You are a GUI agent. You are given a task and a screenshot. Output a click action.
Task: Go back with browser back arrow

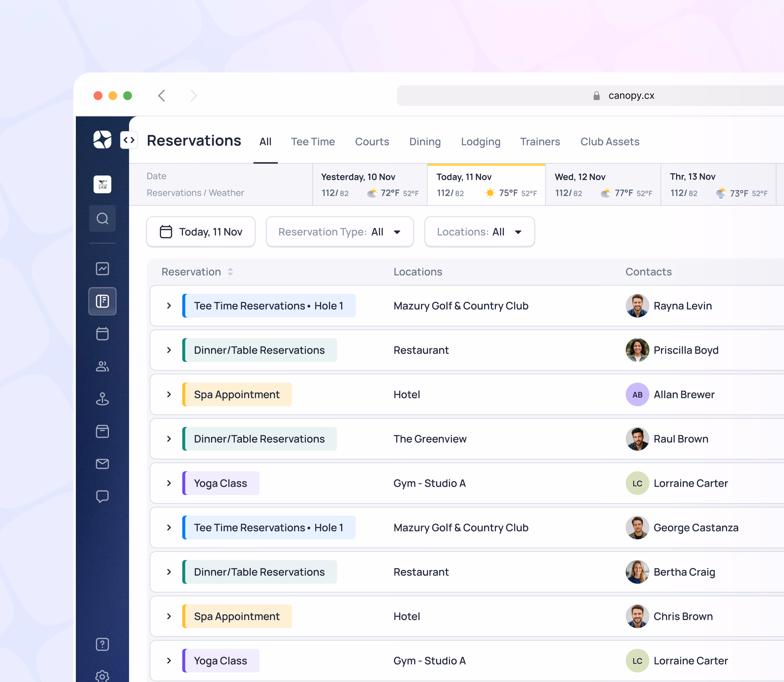[162, 96]
